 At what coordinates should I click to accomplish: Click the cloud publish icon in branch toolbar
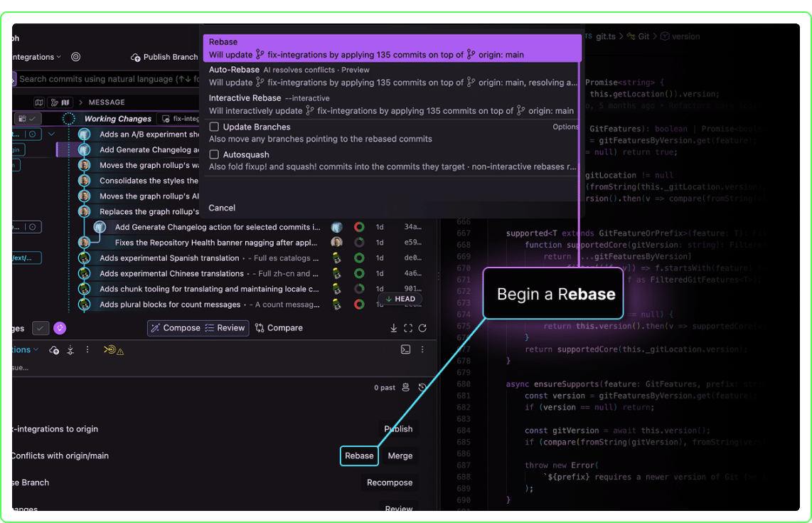click(54, 350)
